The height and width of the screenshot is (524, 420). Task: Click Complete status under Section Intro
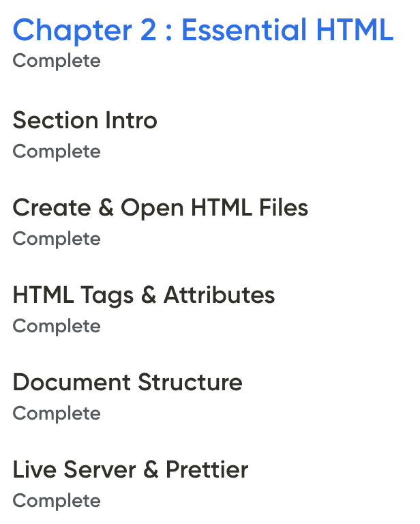(x=57, y=152)
